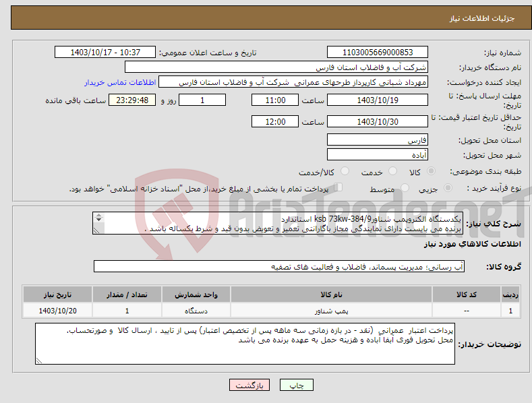532x403 pixels.
Task: Click price validity date 1403/10/30
Action: (x=378, y=121)
